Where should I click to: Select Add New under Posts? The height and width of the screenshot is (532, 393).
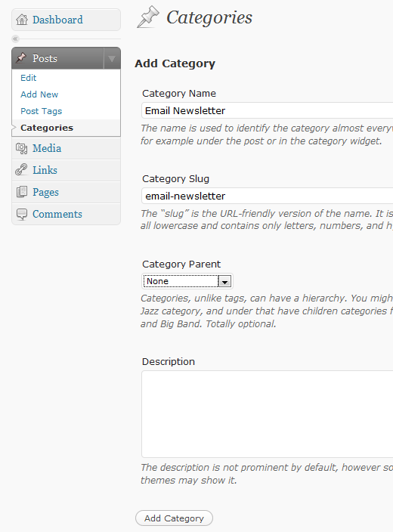39,94
